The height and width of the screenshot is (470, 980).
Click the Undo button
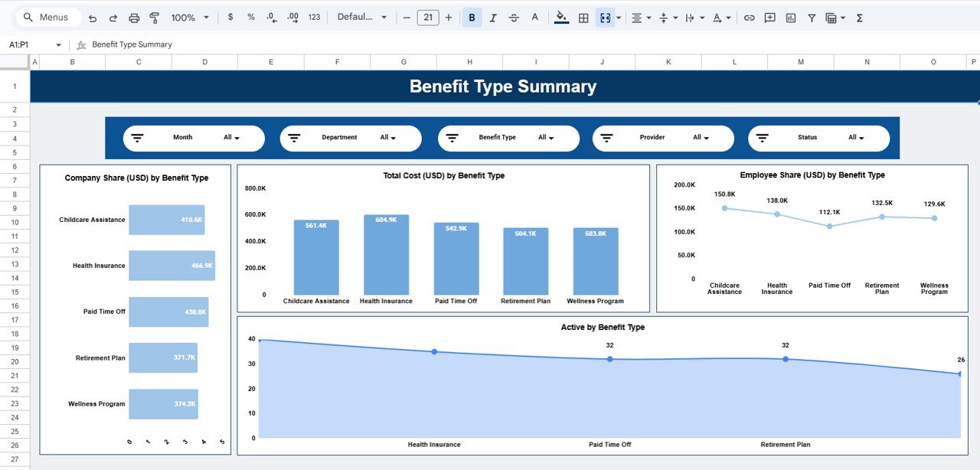(x=92, y=16)
